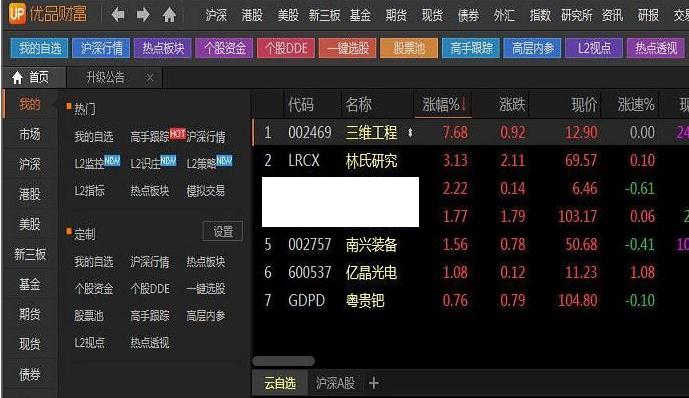Open L2指标 link under 热门
This screenshot has width=689, height=398.
coord(89,191)
